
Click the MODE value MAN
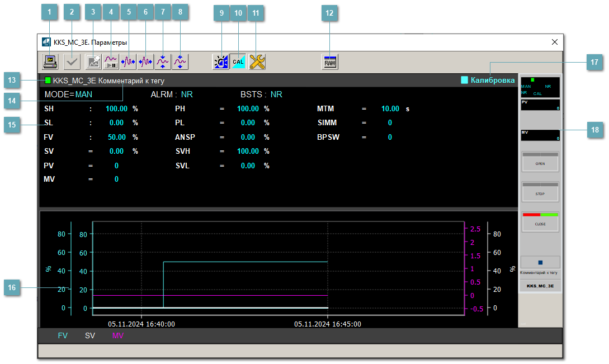84,94
